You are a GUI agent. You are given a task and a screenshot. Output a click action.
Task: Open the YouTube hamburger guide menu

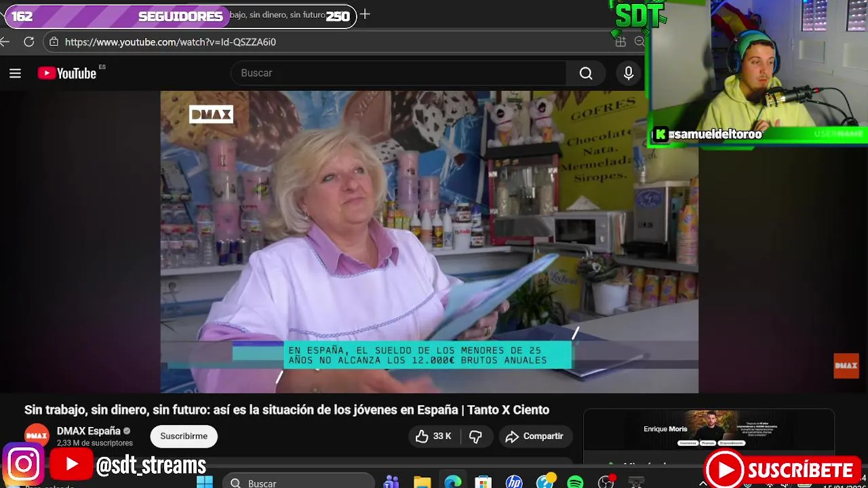(15, 73)
